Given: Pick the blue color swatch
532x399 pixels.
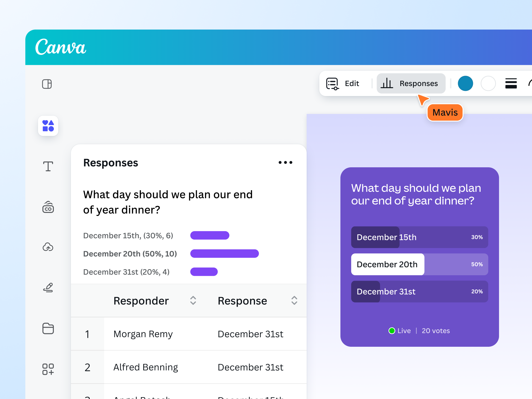Looking at the screenshot, I should [x=465, y=83].
